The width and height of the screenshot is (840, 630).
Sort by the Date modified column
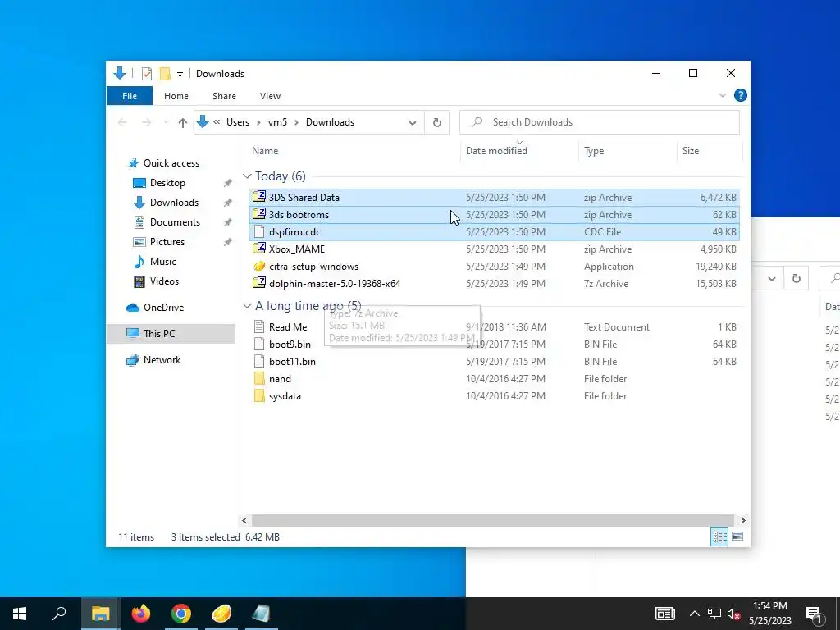point(496,151)
